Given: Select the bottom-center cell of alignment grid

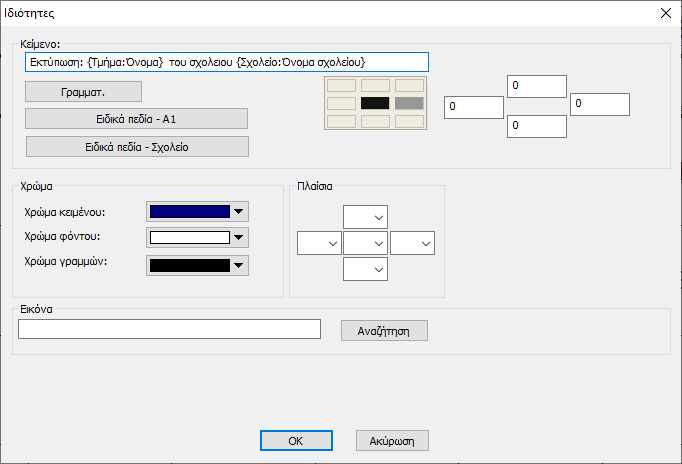Looking at the screenshot, I should 375,121.
